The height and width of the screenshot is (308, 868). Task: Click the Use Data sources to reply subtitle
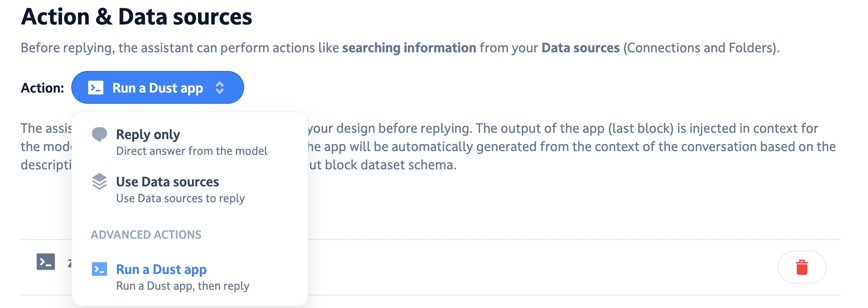[180, 198]
